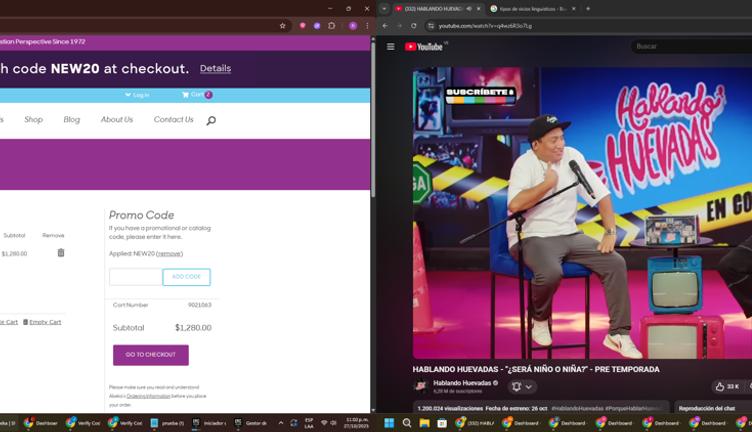The width and height of the screenshot is (752, 432).
Task: Click the pink extension icon in shop browser toolbar
Action: point(303,26)
